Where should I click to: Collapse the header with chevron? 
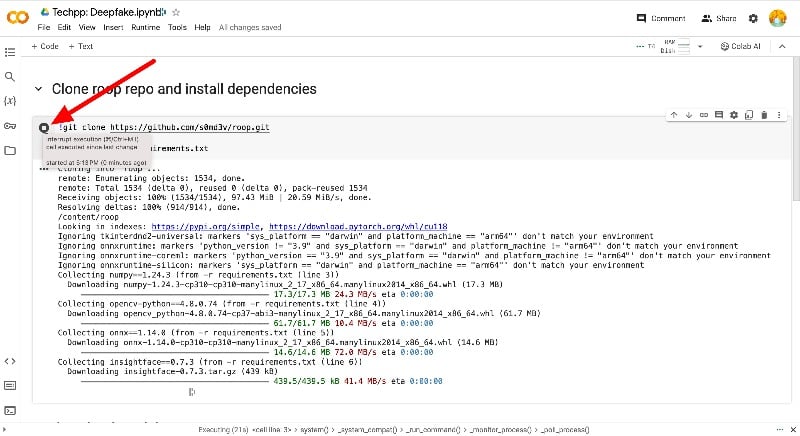coord(782,46)
